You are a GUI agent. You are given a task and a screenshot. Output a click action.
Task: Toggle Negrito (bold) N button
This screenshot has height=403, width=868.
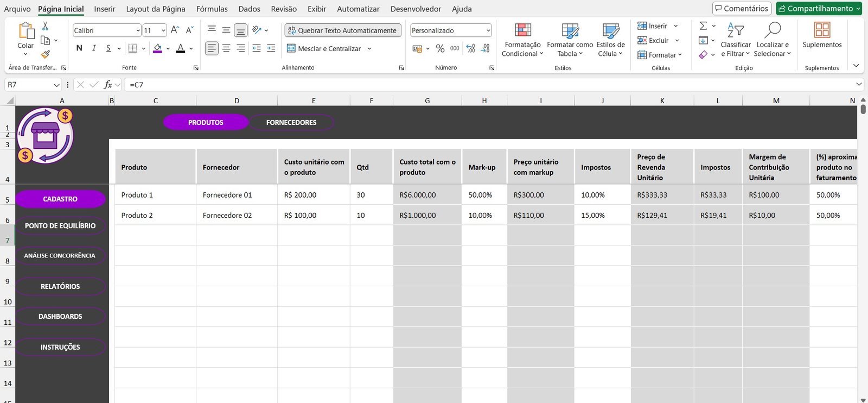[79, 48]
